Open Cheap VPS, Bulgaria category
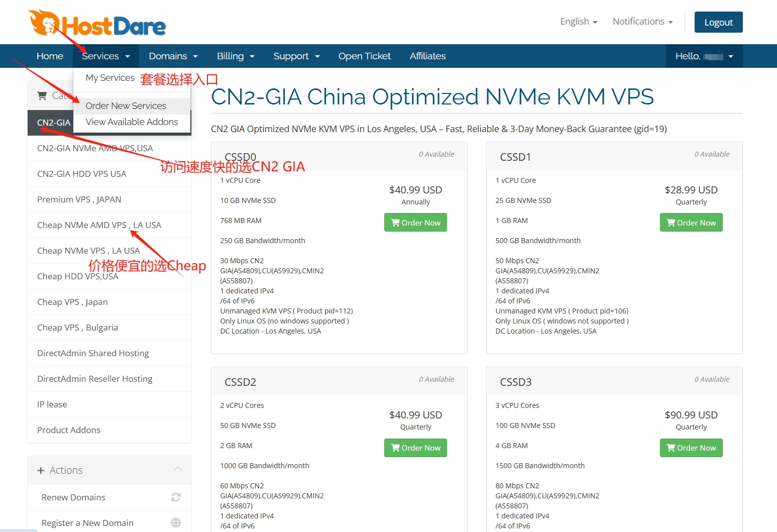 point(109,328)
